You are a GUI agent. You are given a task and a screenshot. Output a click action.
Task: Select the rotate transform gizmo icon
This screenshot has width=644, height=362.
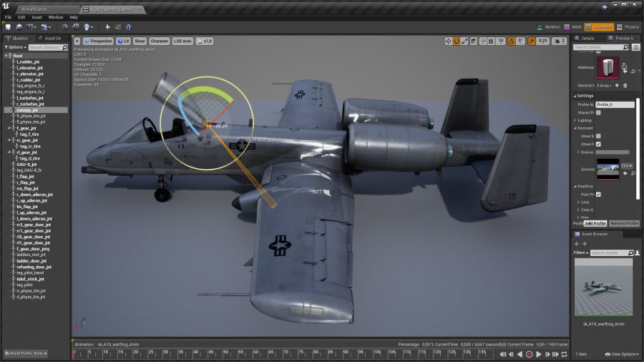click(457, 41)
